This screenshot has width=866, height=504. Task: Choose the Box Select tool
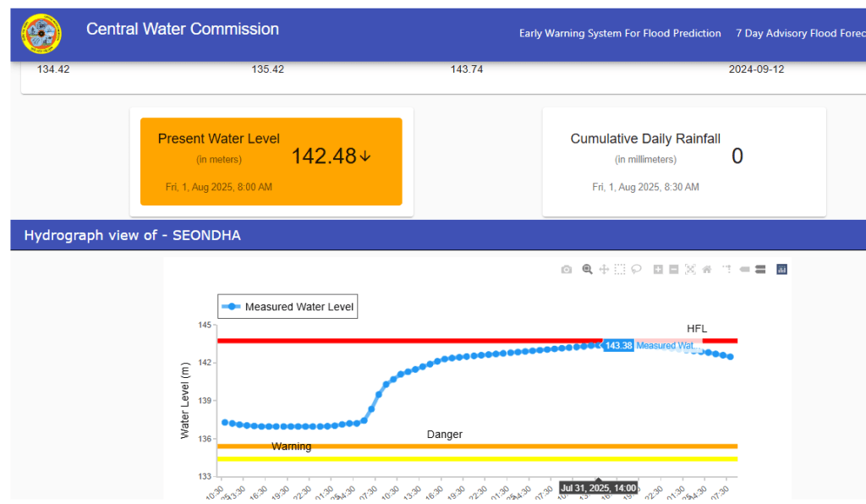click(x=620, y=270)
